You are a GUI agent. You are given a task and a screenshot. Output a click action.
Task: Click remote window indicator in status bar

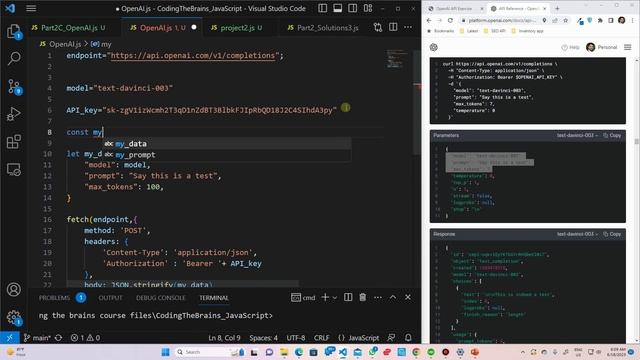[x=9, y=338]
